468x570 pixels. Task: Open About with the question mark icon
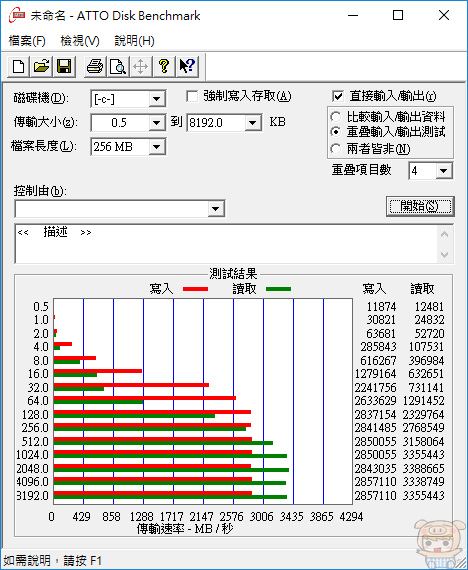(x=164, y=67)
